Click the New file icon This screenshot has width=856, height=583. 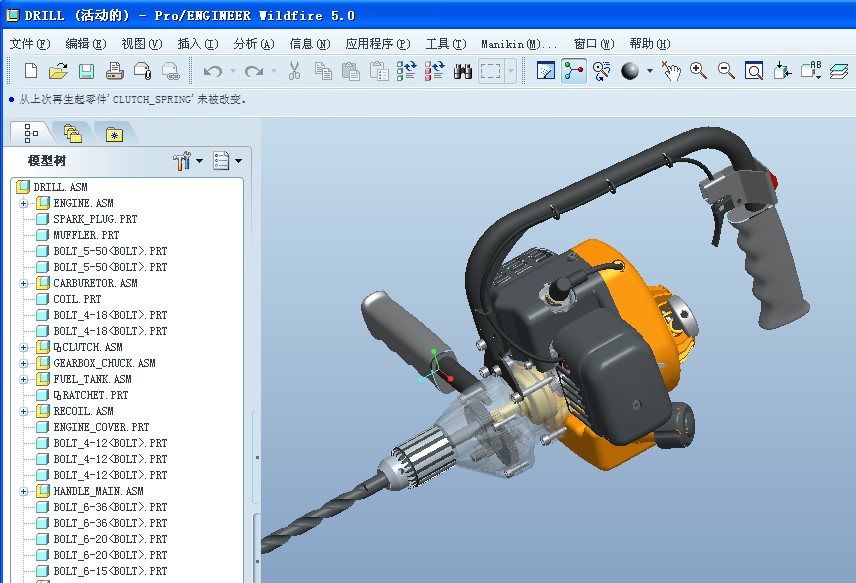click(31, 71)
